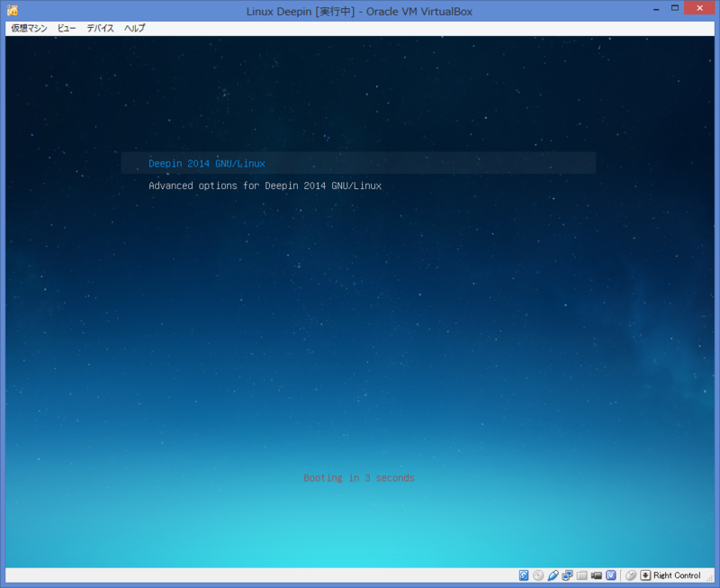Click the pen-shaped status bar indicator
Screen dimensions: 720x588
553,575
